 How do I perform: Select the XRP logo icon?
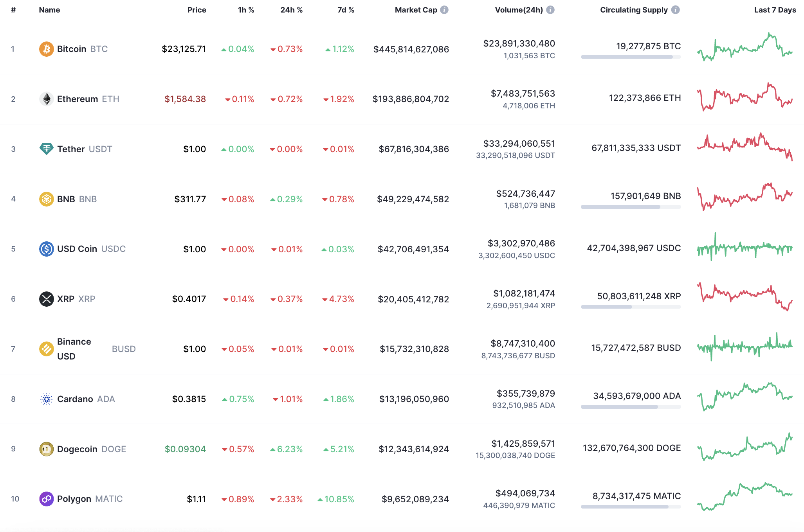(46, 299)
